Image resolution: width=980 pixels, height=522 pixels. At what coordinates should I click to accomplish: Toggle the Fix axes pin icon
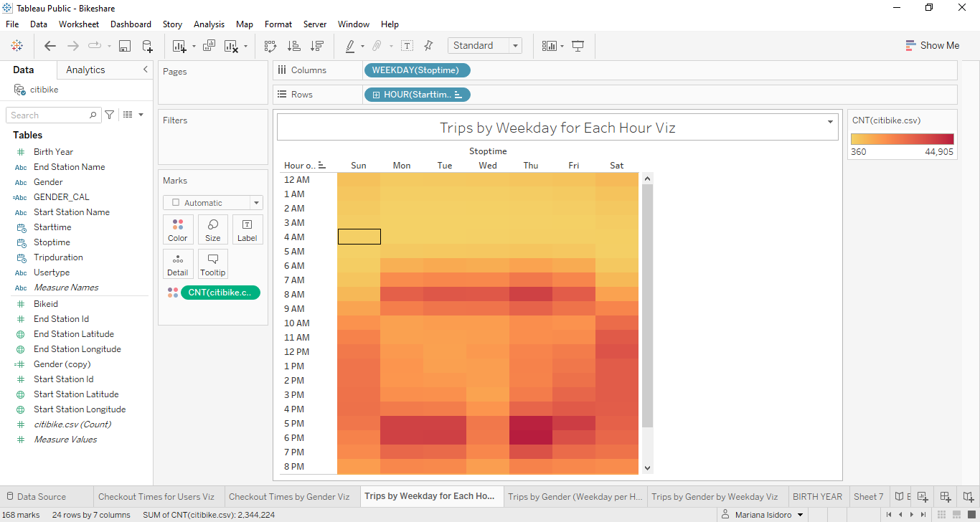(x=428, y=46)
